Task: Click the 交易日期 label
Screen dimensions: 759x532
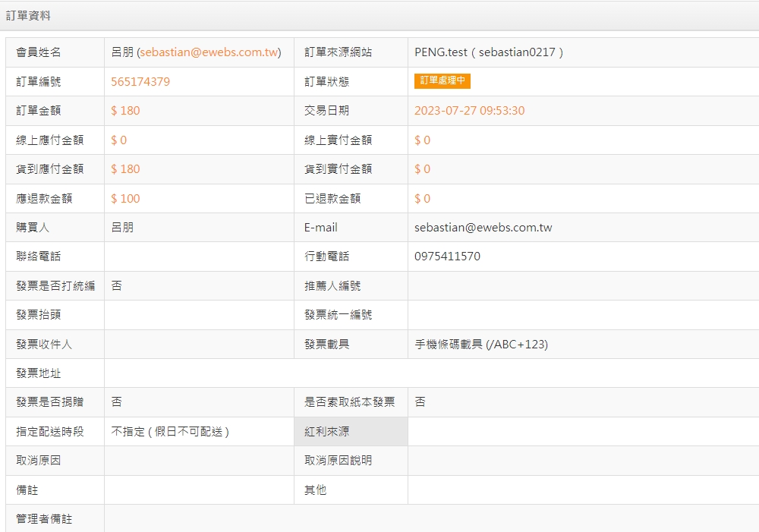Action: [326, 111]
